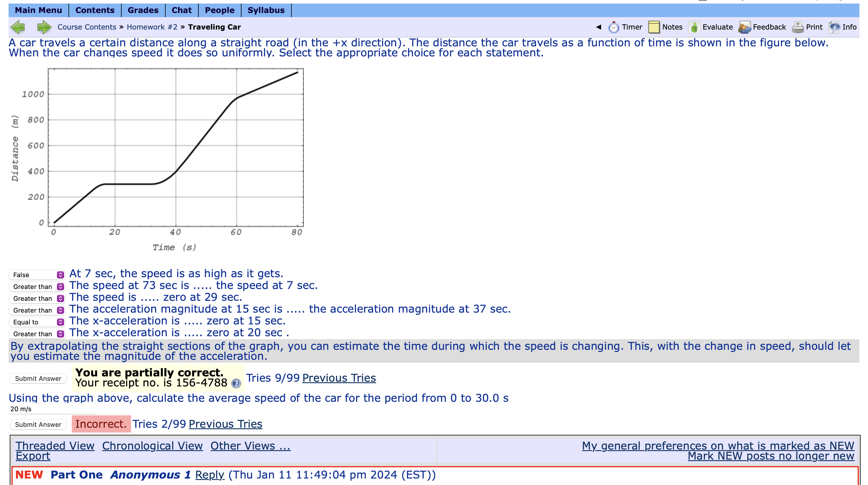This screenshot has height=485, width=868.
Task: Click the Feedback icon
Action: (x=744, y=27)
